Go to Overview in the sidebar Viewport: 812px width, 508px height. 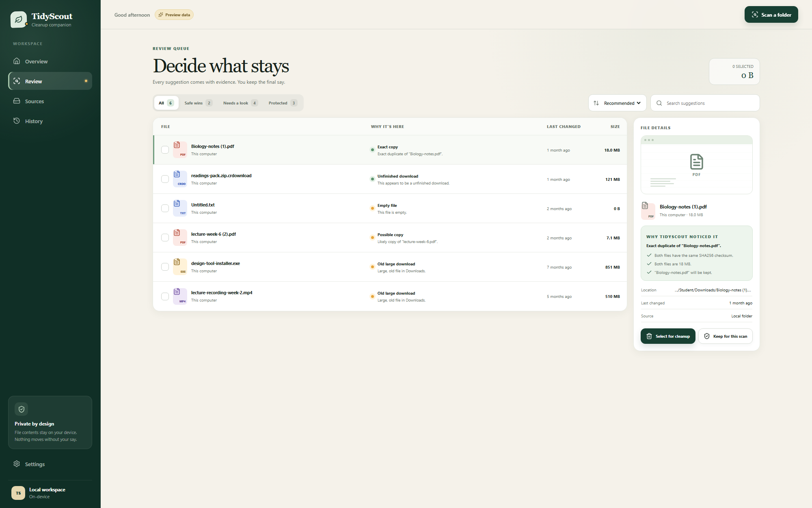50,61
